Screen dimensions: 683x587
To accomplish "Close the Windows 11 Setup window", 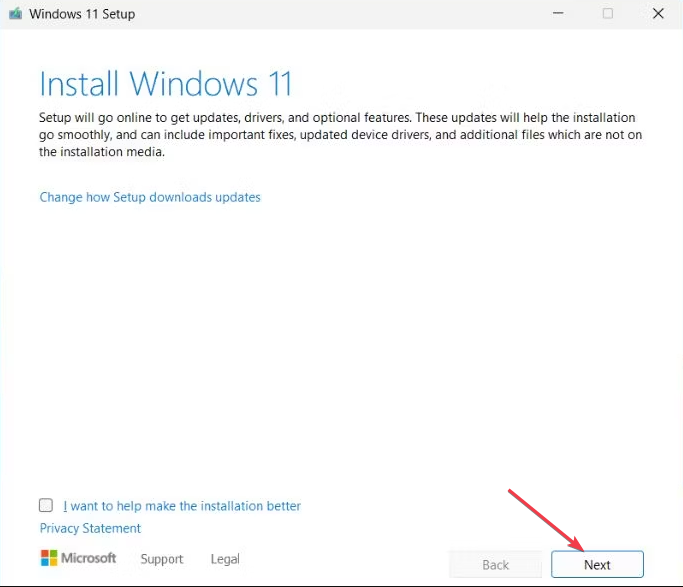I will click(x=658, y=13).
